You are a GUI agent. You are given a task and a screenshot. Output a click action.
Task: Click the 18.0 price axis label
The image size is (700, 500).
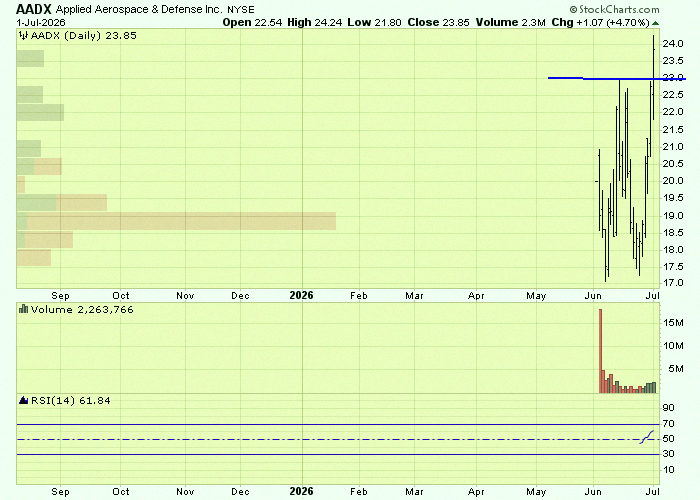pos(673,250)
